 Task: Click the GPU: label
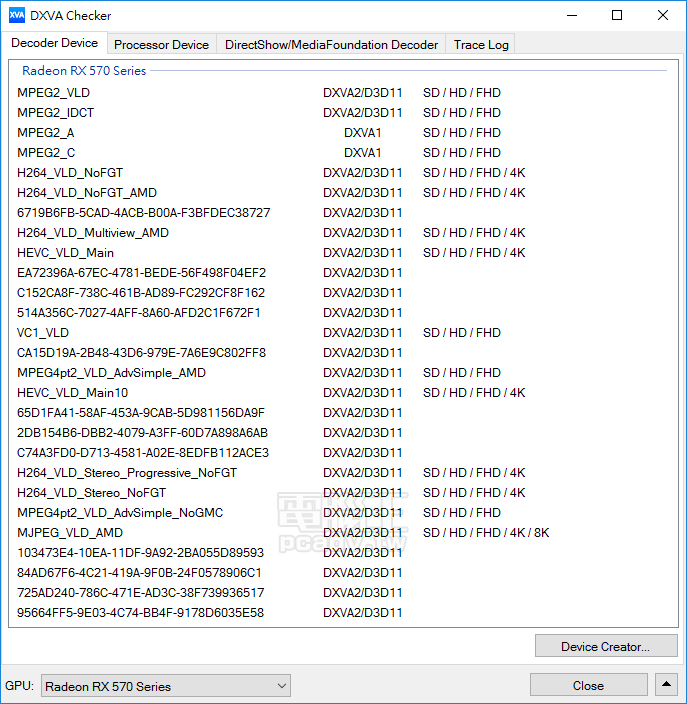point(19,686)
